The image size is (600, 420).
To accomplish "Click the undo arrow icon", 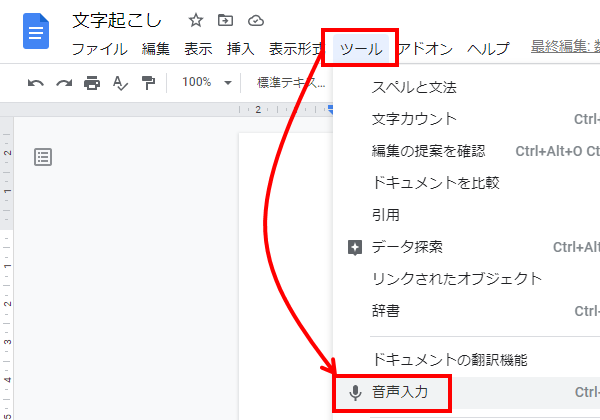I will pos(36,82).
